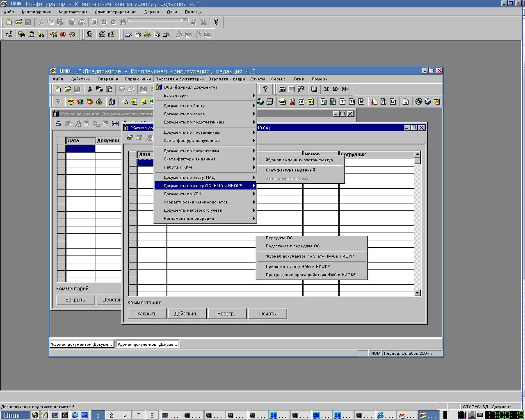The width and height of the screenshot is (525, 420).
Task: Open the calculator icon in 1C:Предприятие toolbar
Action: 282,89
